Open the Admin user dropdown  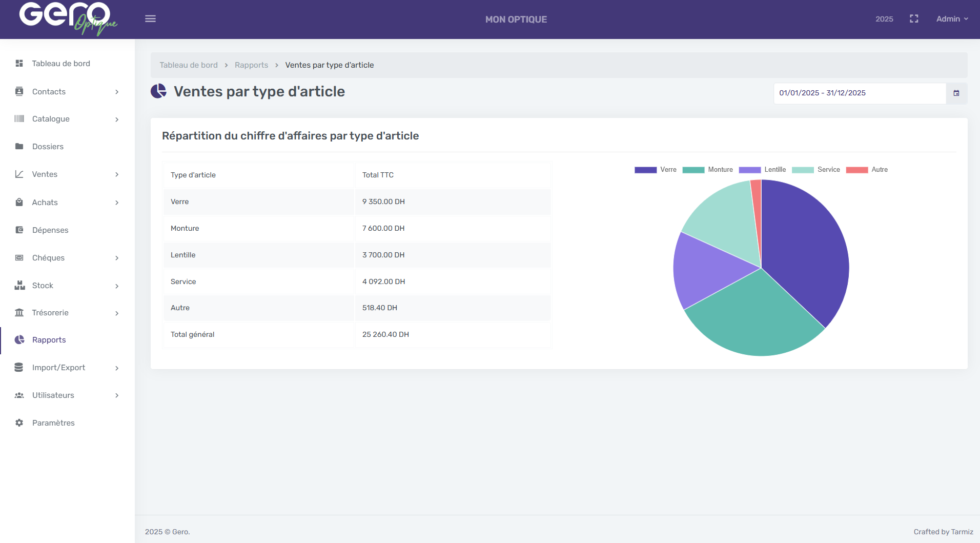(952, 19)
